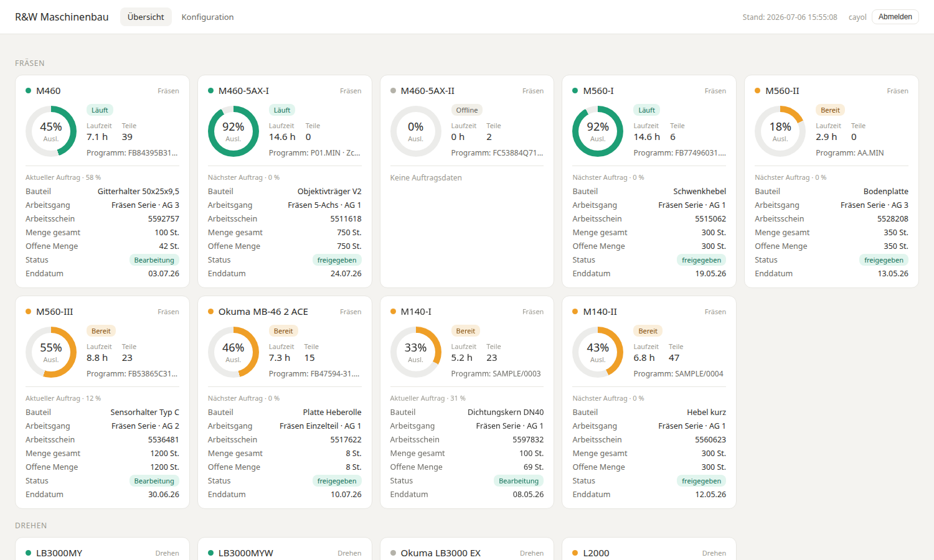The height and width of the screenshot is (560, 934).
Task: Click the username cayol
Action: [x=857, y=17]
